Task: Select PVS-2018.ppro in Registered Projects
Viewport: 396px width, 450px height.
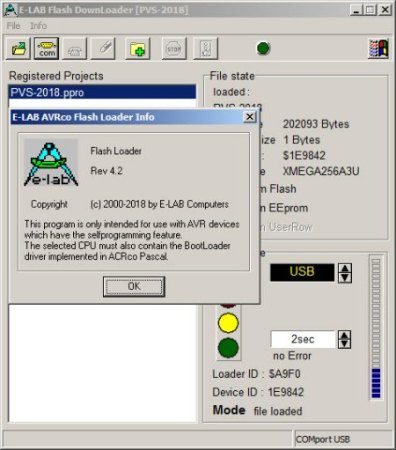Action: [102, 92]
